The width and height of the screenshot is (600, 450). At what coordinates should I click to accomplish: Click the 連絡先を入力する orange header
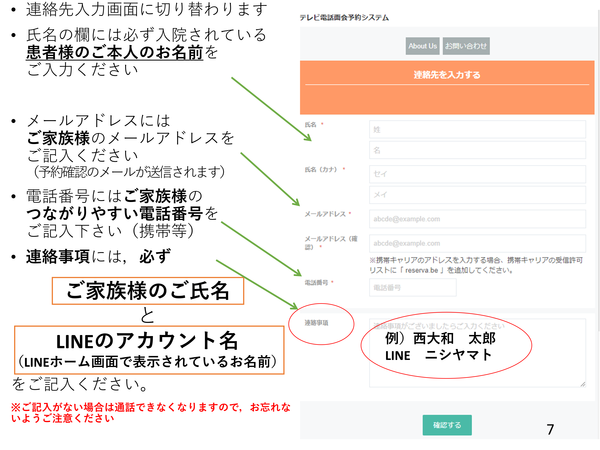[447, 75]
